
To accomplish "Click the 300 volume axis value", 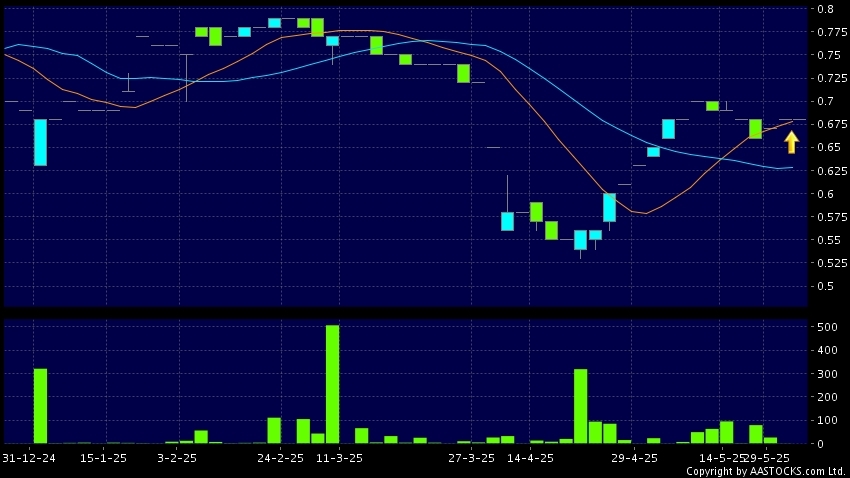I will point(827,374).
